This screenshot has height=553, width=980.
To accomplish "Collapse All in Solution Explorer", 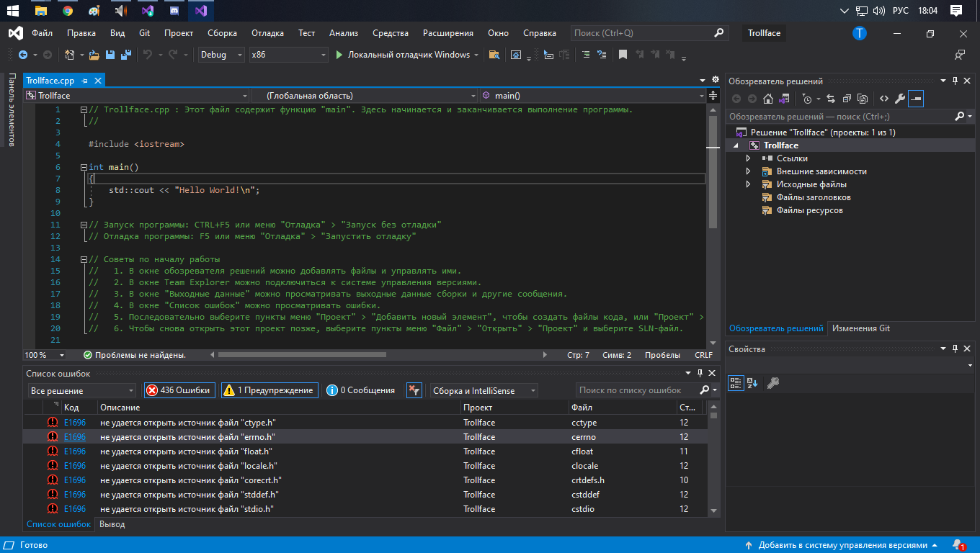I will coord(847,99).
